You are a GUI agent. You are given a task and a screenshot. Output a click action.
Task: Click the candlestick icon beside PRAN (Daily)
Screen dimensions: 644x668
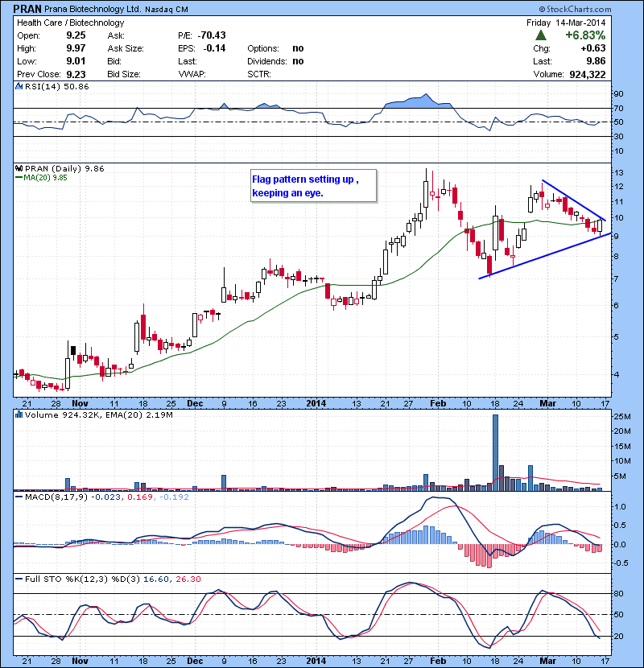(19, 168)
